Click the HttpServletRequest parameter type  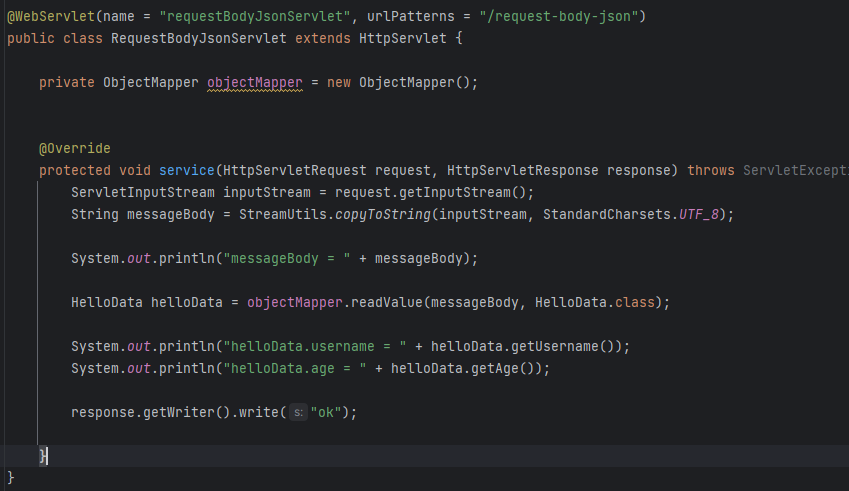point(295,171)
